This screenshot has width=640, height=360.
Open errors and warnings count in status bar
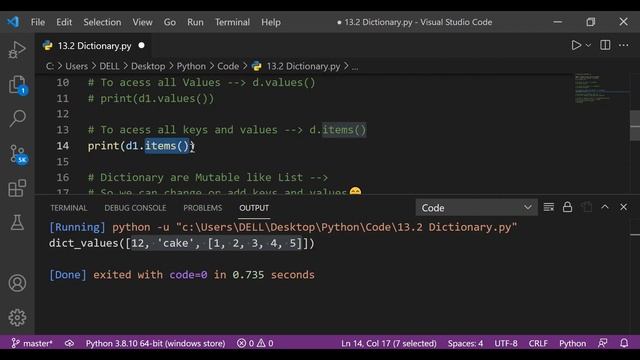click(x=255, y=343)
